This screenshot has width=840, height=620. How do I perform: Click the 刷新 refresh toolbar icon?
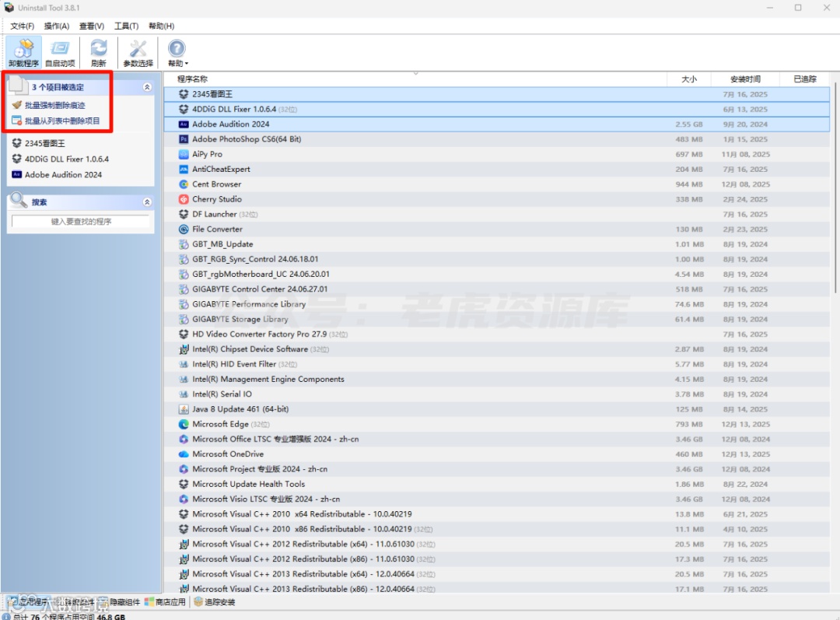[99, 53]
